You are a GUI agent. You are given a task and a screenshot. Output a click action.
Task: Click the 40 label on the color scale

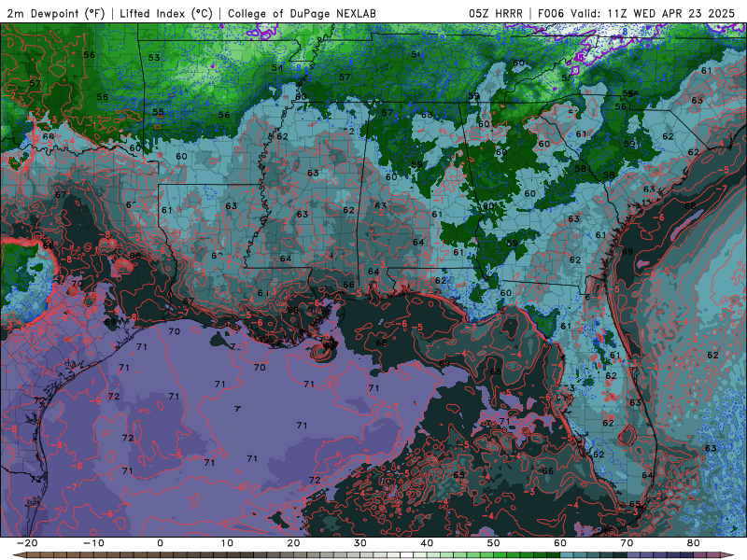click(x=427, y=543)
